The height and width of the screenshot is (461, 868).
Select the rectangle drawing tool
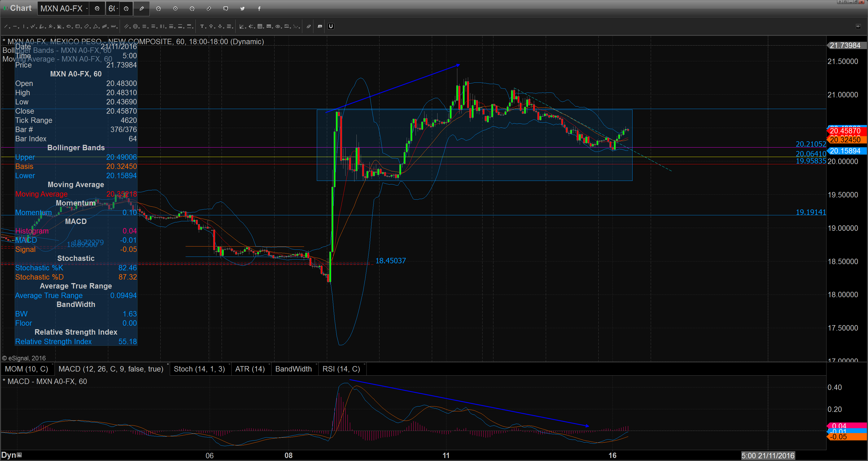tap(78, 26)
